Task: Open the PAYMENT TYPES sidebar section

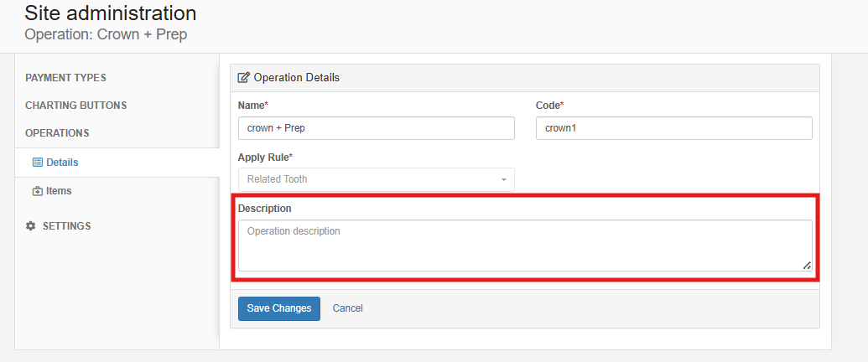Action: pyautogui.click(x=66, y=78)
